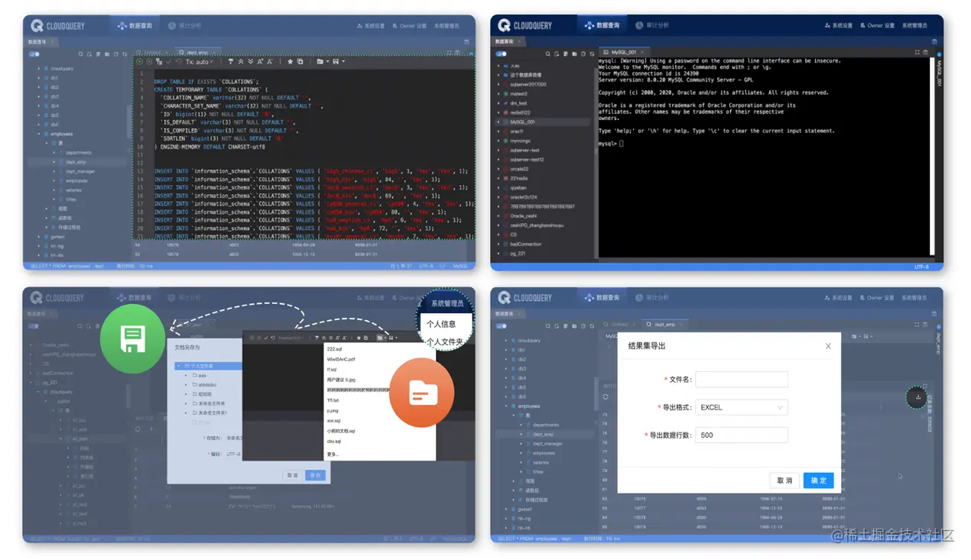Image resolution: width=971 pixels, height=560 pixels.
Task: Click the copy icon beside the star in editor toolbar
Action: pyautogui.click(x=300, y=62)
